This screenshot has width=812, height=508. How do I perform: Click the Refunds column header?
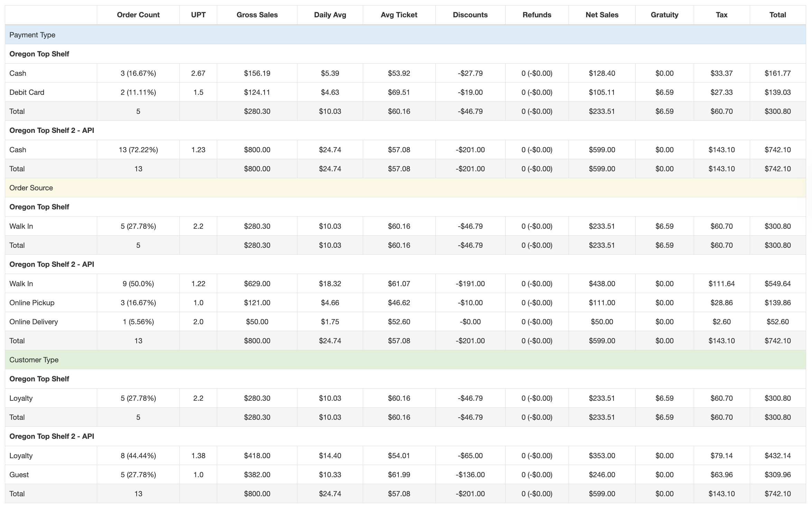click(x=537, y=15)
